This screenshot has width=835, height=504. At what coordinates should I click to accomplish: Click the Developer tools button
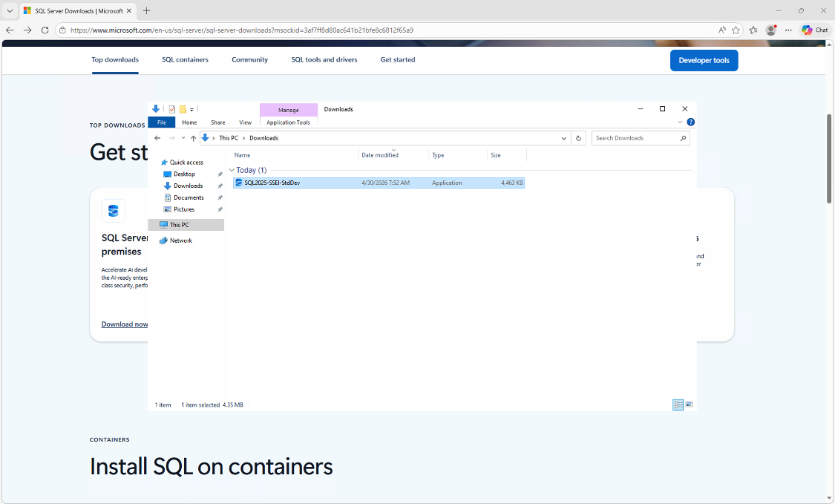(x=704, y=60)
